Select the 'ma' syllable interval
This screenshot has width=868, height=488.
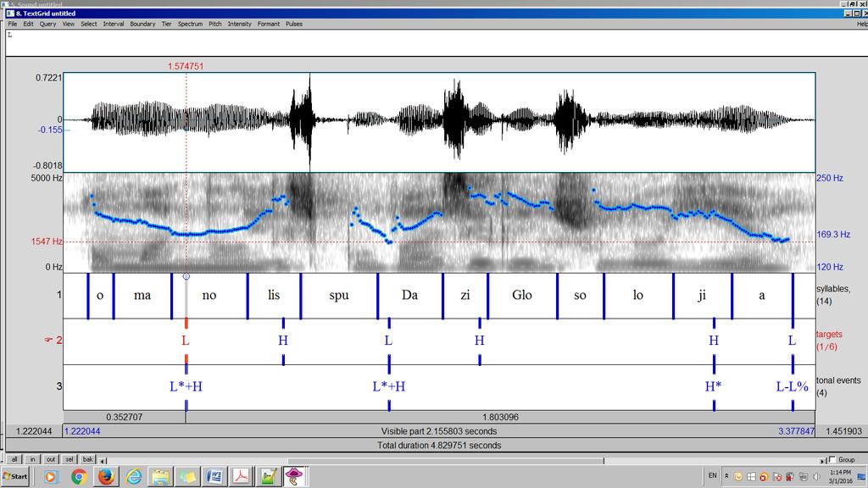tap(142, 296)
